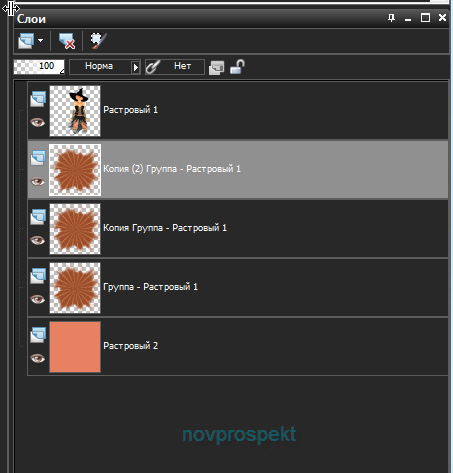The image size is (453, 473).
Task: Click the orange thumbnail of Растровый 2
Action: 75,347
